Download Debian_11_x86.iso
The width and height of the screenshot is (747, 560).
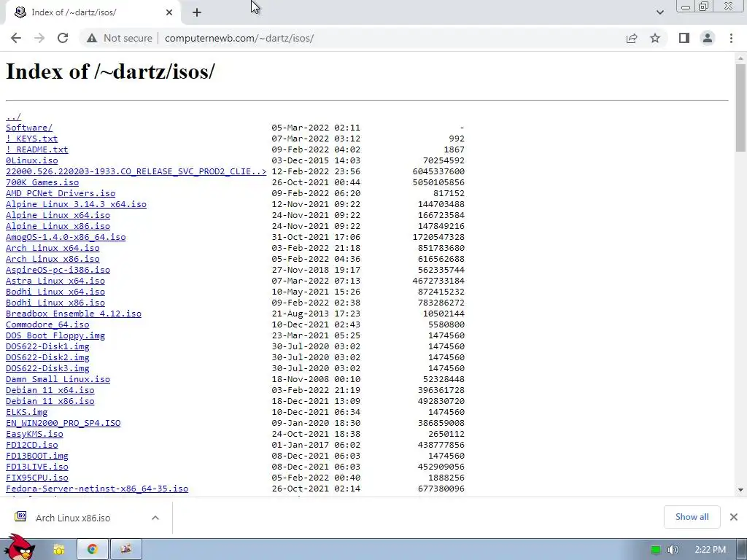(50, 402)
